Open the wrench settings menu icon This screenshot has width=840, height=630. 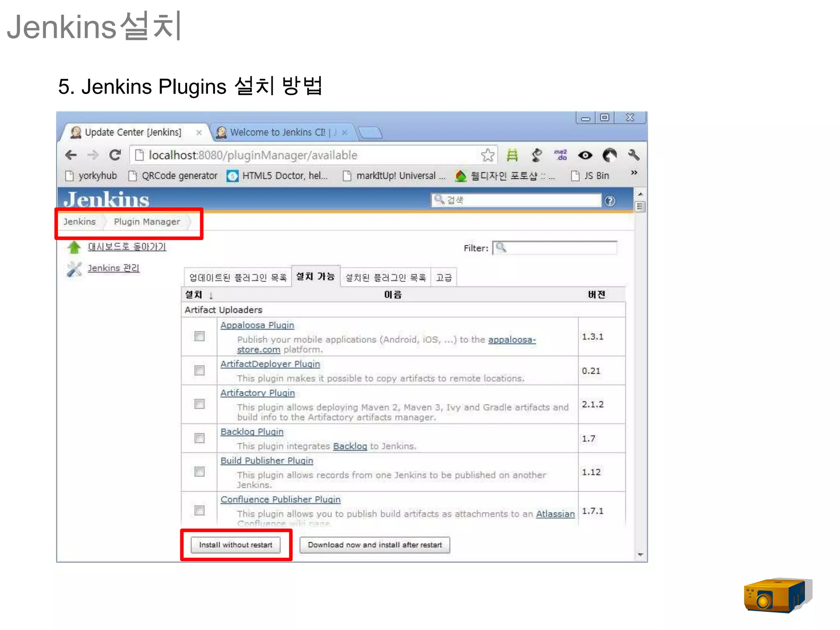click(634, 155)
